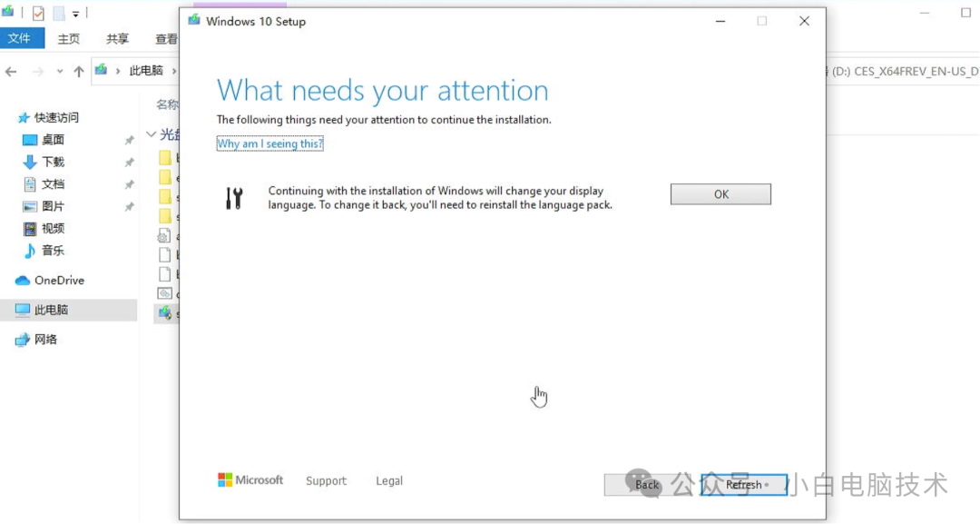Switch to the 共享 ribbon tab
The width and height of the screenshot is (980, 524).
117,39
